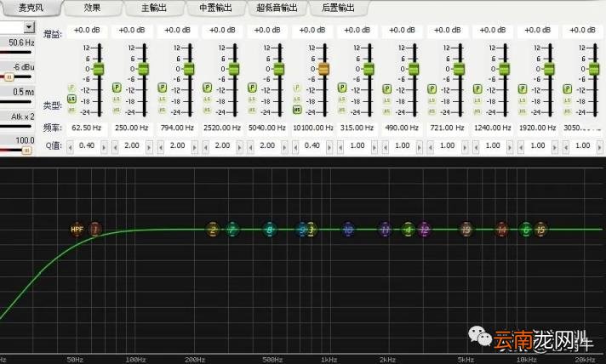Choose HS filter type for 5040.00 Hz band

252,110
